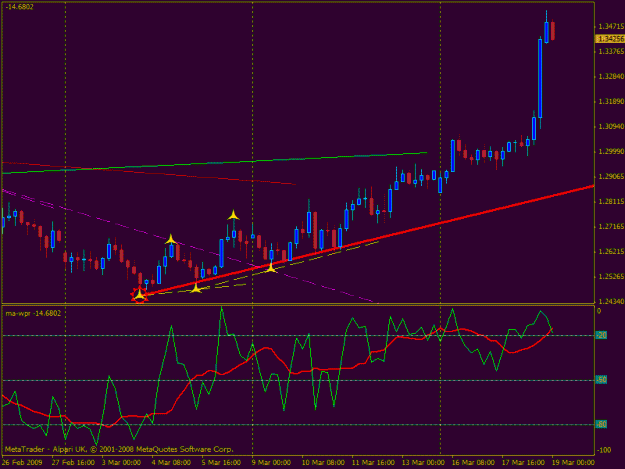Click the final red candle on the chart

pyautogui.click(x=553, y=31)
